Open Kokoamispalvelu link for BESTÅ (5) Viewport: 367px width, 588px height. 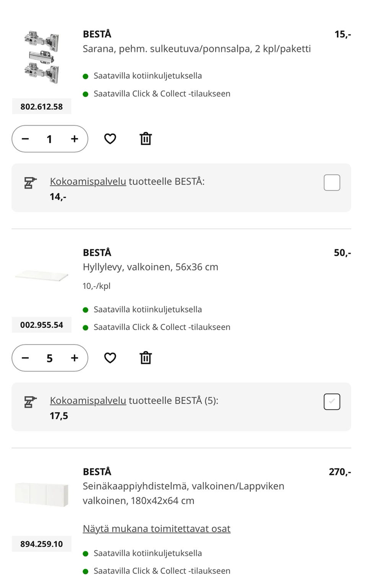pos(88,401)
